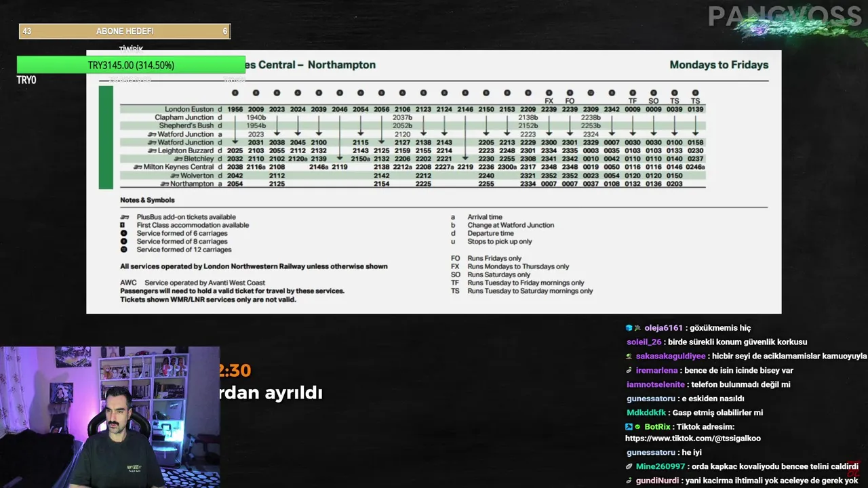This screenshot has width=868, height=488.
Task: Click the PlusBus icon beside Milton Keynes Central
Action: pyautogui.click(x=138, y=167)
